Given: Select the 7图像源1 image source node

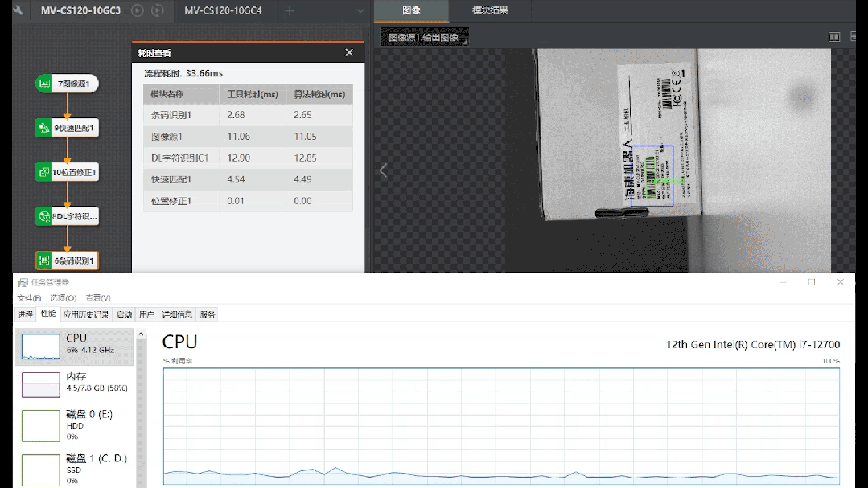Looking at the screenshot, I should (68, 84).
